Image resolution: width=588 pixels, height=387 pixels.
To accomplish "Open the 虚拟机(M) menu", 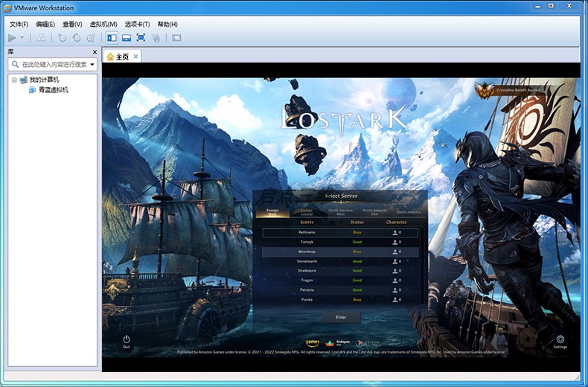I will click(x=103, y=25).
